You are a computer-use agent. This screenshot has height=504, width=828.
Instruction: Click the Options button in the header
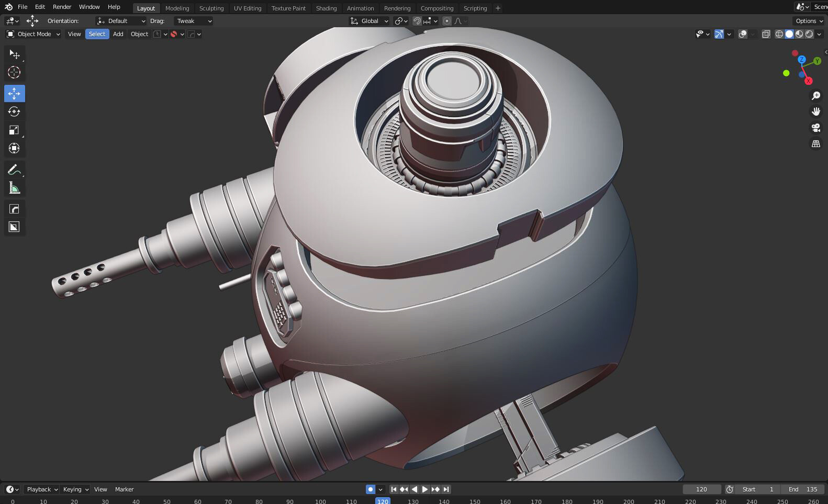click(x=809, y=21)
